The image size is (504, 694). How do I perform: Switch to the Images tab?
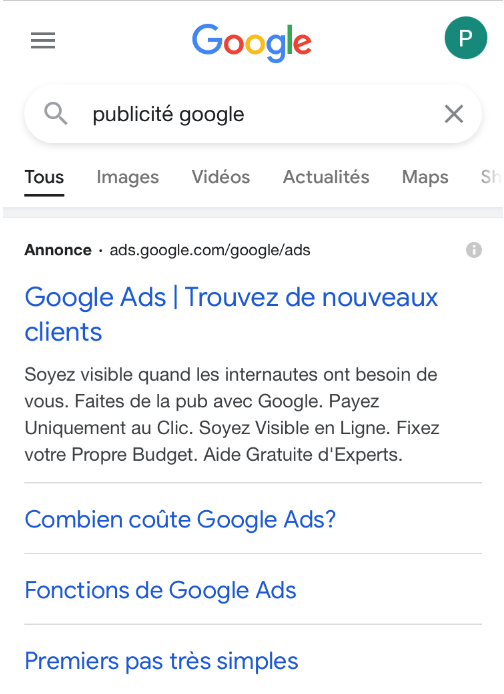click(127, 177)
